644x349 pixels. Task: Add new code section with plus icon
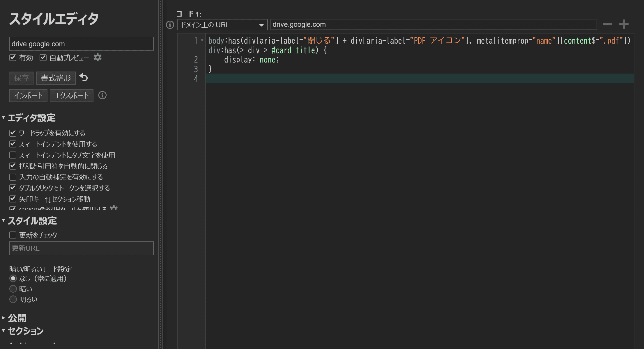[x=624, y=24]
